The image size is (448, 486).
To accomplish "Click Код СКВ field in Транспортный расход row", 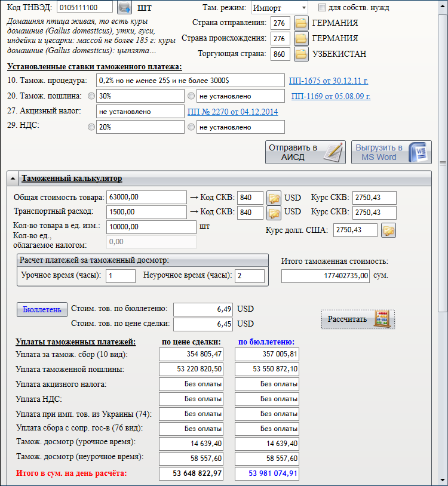I will click(250, 213).
